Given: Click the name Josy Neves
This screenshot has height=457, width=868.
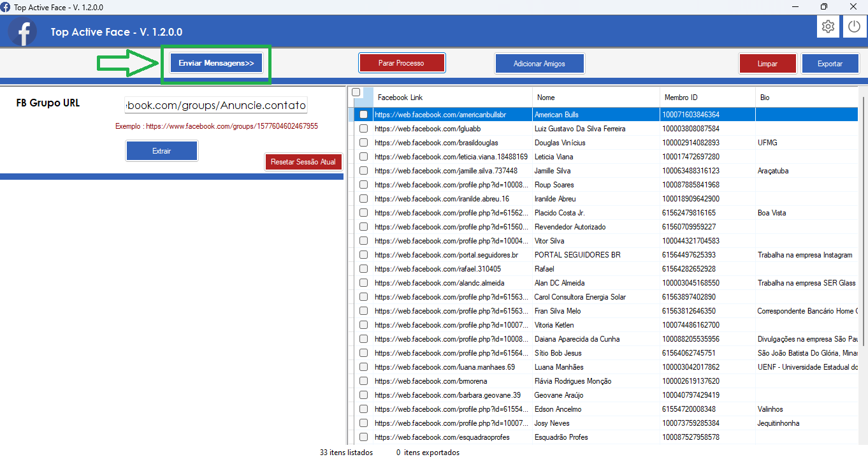Looking at the screenshot, I should 552,423.
